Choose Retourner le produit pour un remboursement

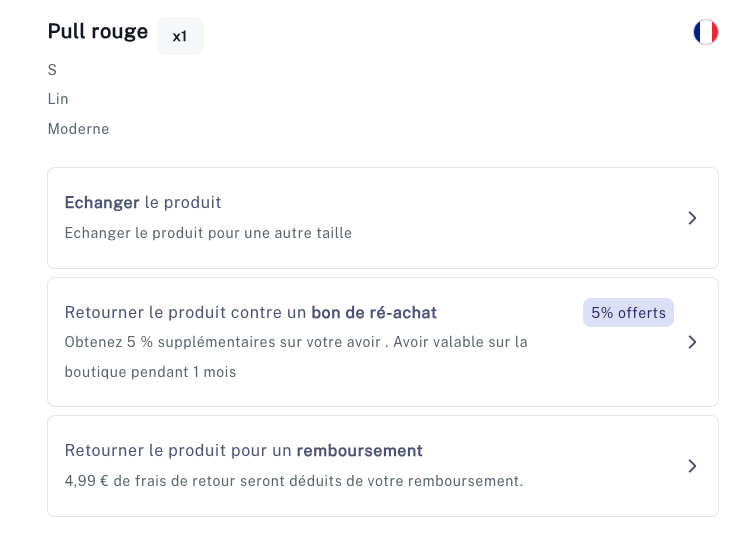[x=243, y=450]
